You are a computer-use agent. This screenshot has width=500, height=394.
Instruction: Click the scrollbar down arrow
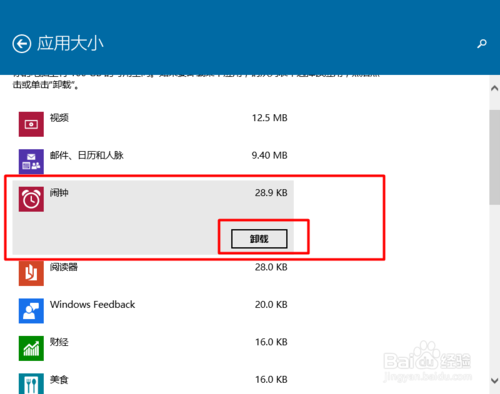coord(495,380)
